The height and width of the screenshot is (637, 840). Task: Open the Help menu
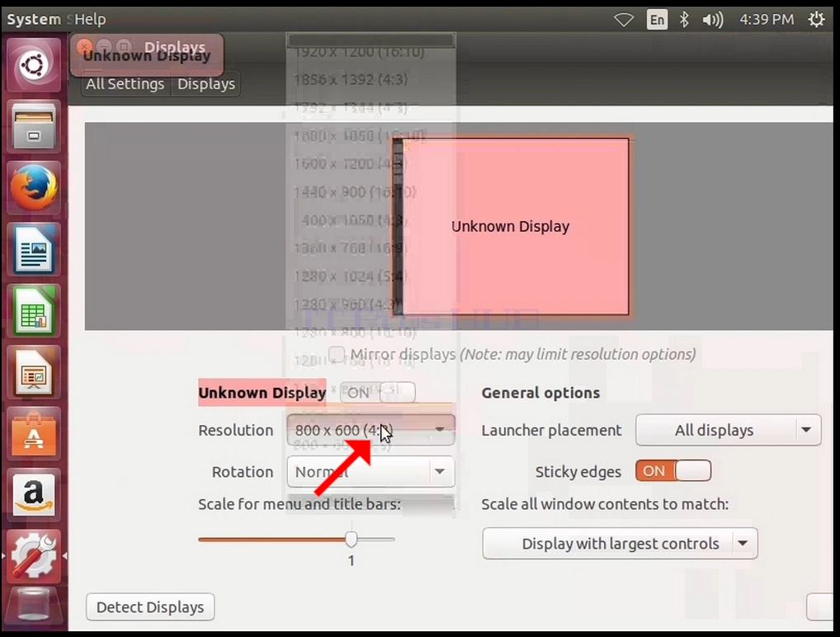click(90, 20)
